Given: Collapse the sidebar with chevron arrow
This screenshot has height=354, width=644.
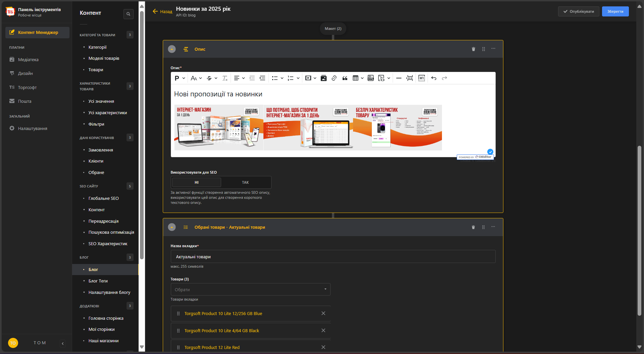Looking at the screenshot, I should pyautogui.click(x=63, y=343).
